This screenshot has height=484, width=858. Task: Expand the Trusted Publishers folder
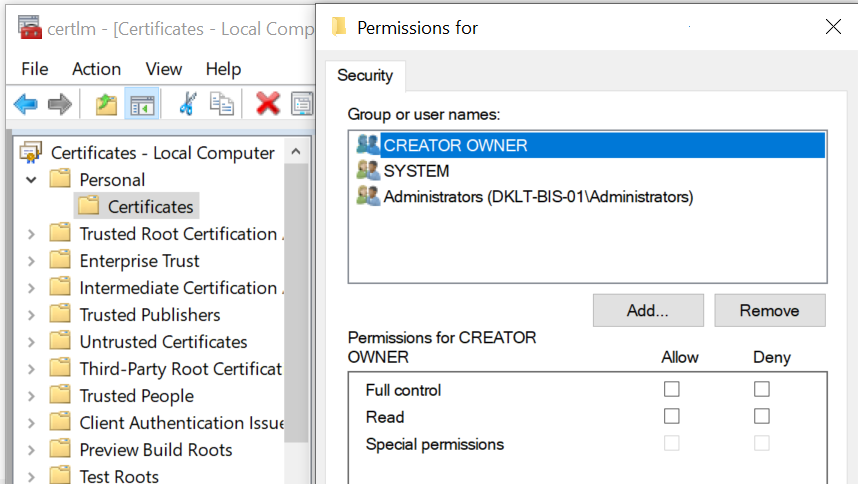(31, 315)
